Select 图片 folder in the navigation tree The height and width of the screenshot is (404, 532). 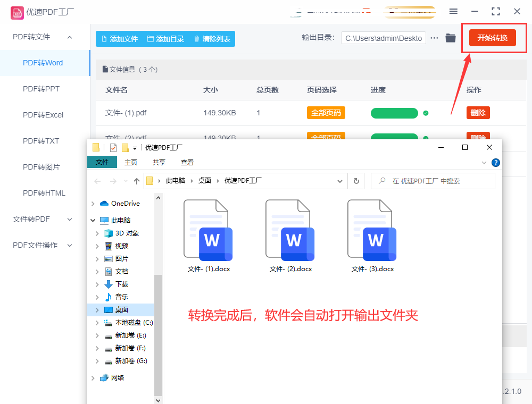[x=117, y=258]
